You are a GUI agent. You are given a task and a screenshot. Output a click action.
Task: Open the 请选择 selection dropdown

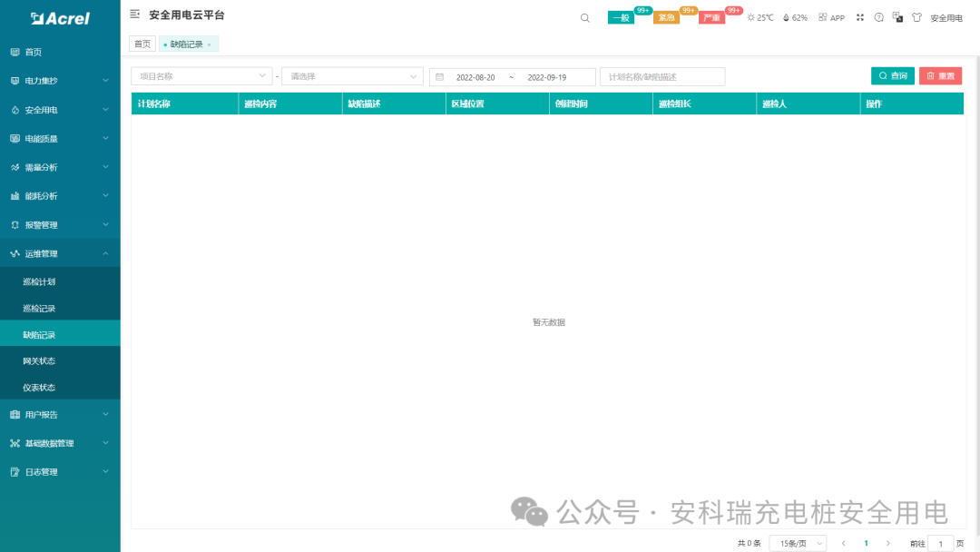click(x=352, y=75)
